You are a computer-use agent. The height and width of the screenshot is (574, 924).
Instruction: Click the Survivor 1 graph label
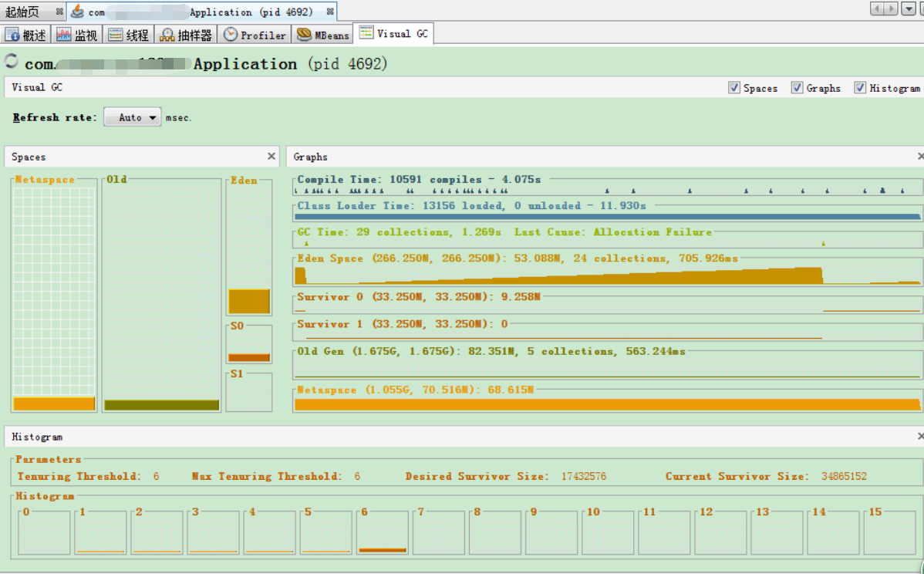click(x=402, y=323)
